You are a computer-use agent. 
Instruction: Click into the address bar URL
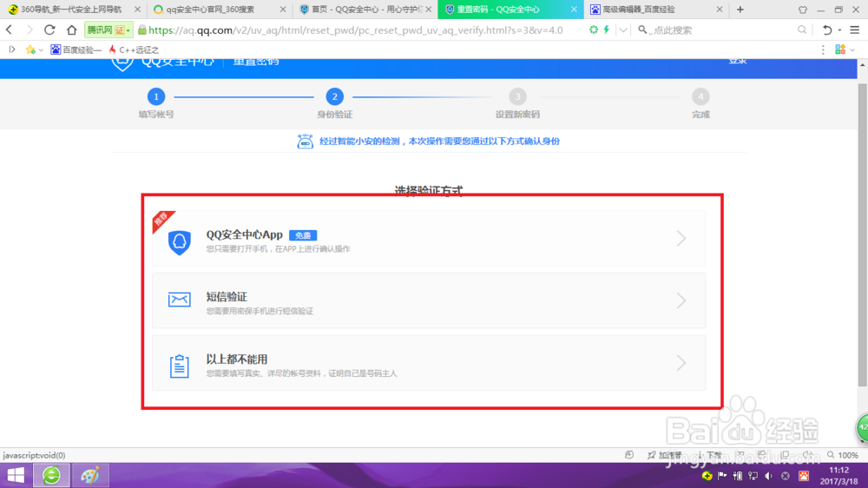355,30
